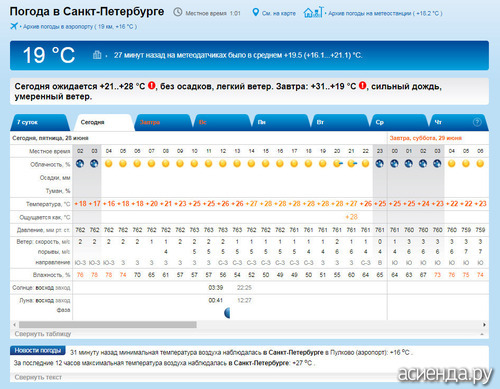Click the sensor building icon beside 19 °C

[97, 54]
